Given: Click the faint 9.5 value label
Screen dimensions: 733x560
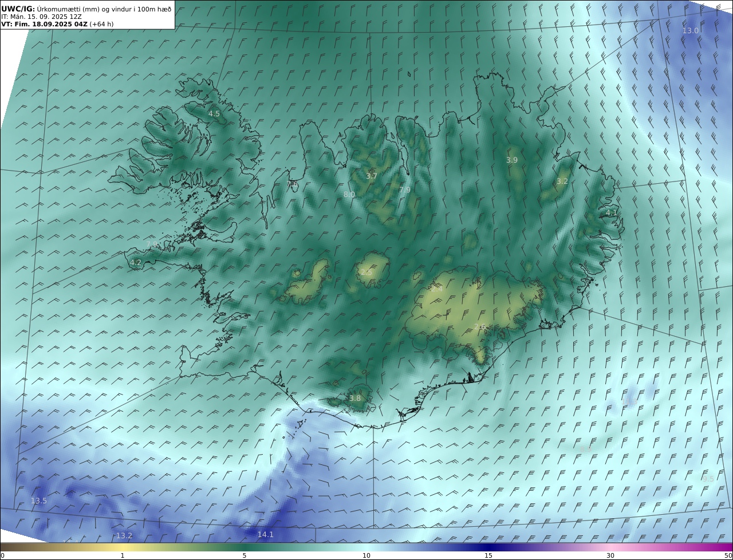Looking at the screenshot, I should [x=708, y=479].
